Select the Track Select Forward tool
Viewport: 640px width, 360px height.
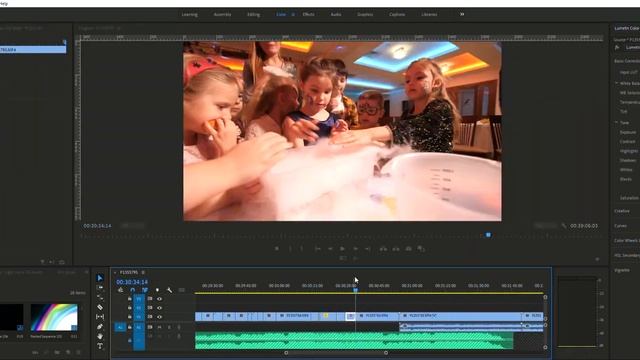point(100,288)
